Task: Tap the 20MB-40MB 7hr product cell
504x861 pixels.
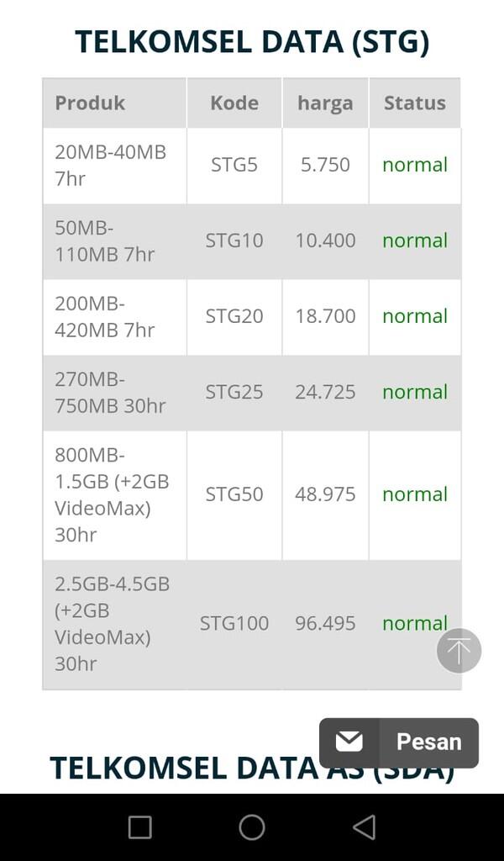Action: pyautogui.click(x=114, y=166)
